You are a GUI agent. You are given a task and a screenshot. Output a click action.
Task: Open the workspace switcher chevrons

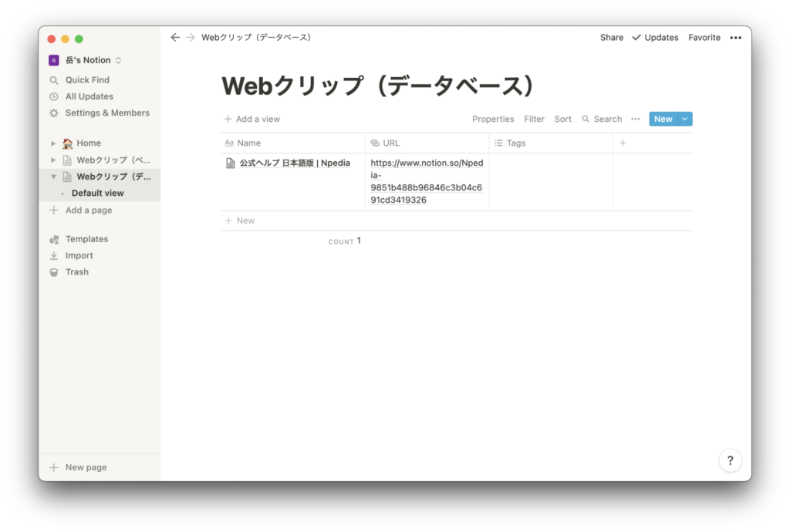click(x=118, y=60)
